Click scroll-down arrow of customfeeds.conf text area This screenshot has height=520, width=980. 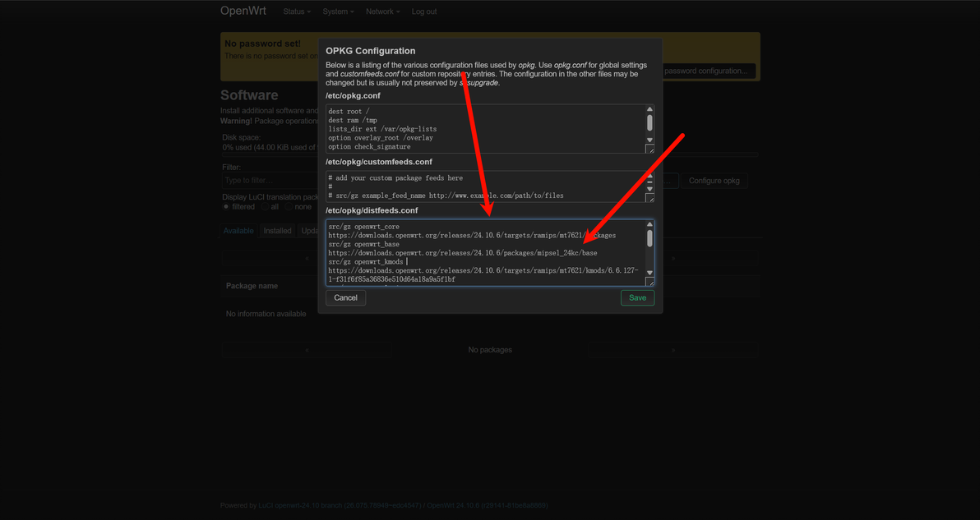pyautogui.click(x=649, y=188)
